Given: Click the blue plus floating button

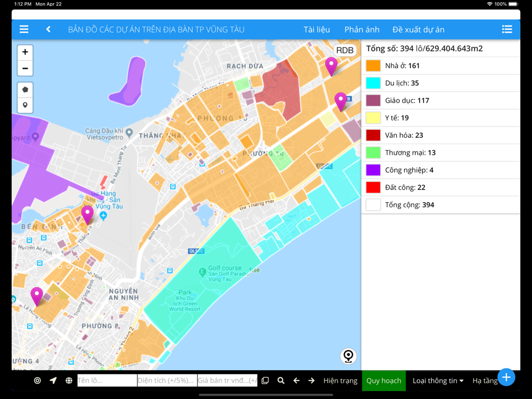Looking at the screenshot, I should (x=506, y=377).
